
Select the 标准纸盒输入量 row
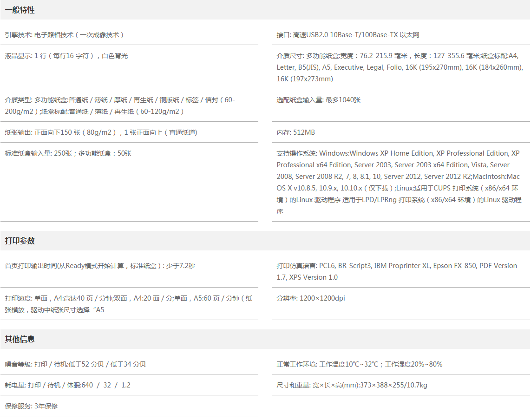(68, 153)
